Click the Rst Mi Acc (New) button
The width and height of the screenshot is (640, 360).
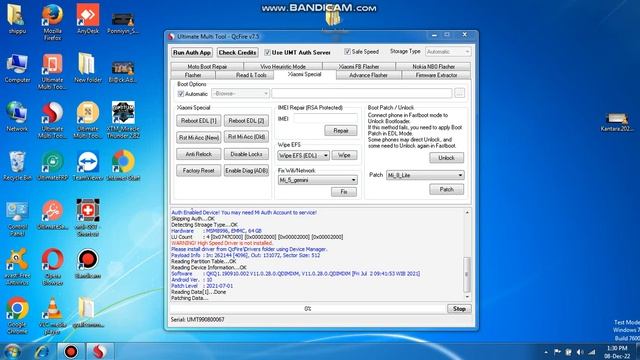[199, 138]
